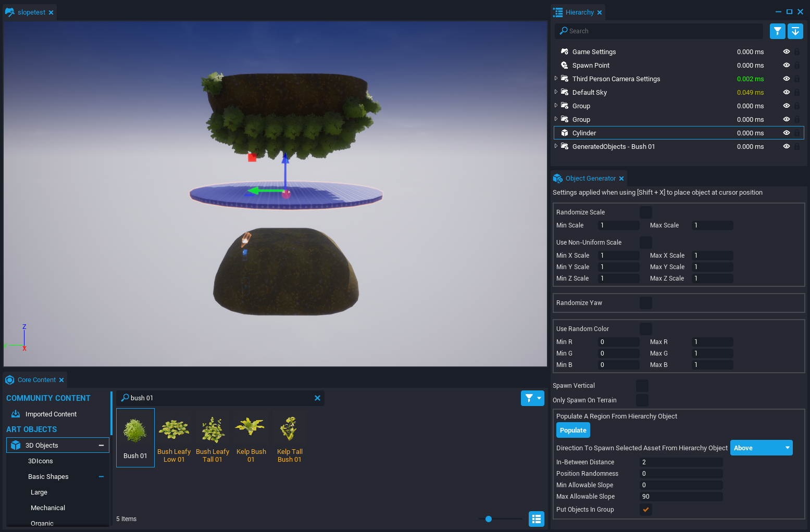810x532 pixels.
Task: Click the Hierarchy collapse-all arrow icon
Action: point(795,31)
